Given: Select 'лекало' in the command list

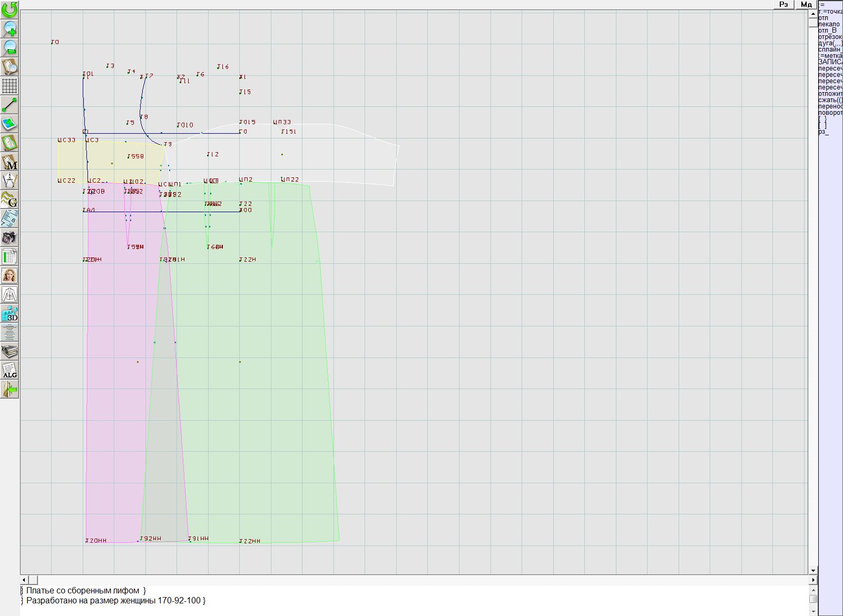Looking at the screenshot, I should [x=829, y=24].
